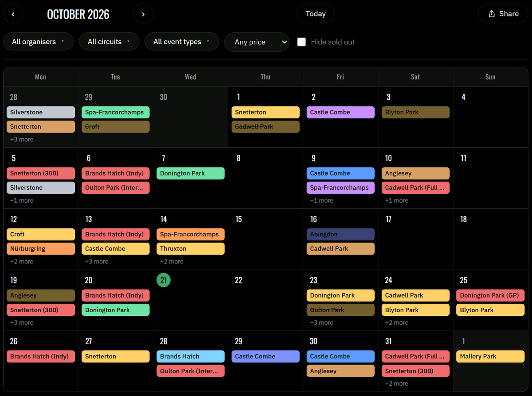532x396 pixels.
Task: Show +3 more events on October 19
Action: (x=22, y=322)
